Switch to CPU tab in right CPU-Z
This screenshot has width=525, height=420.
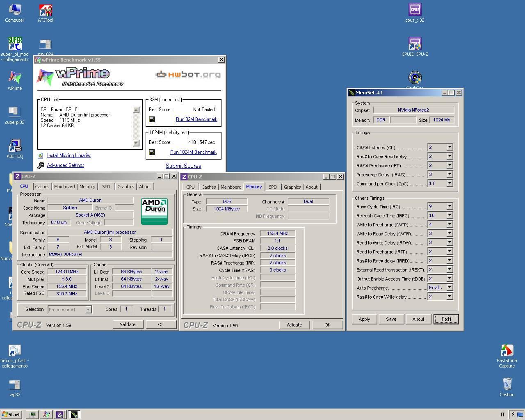pos(190,187)
